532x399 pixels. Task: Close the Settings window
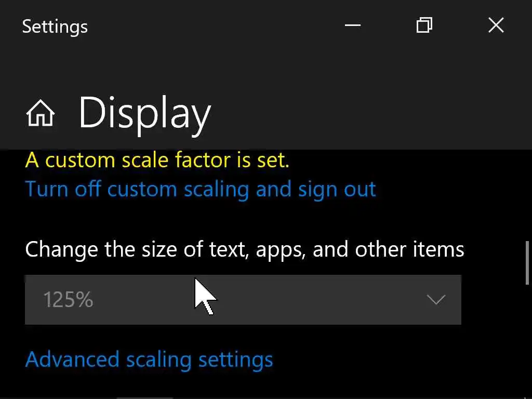point(496,25)
